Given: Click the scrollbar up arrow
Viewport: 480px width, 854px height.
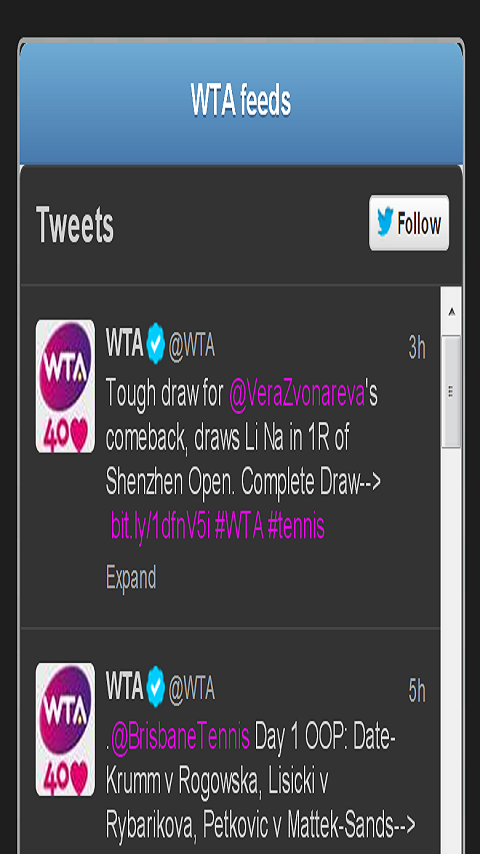Looking at the screenshot, I should pos(451,312).
